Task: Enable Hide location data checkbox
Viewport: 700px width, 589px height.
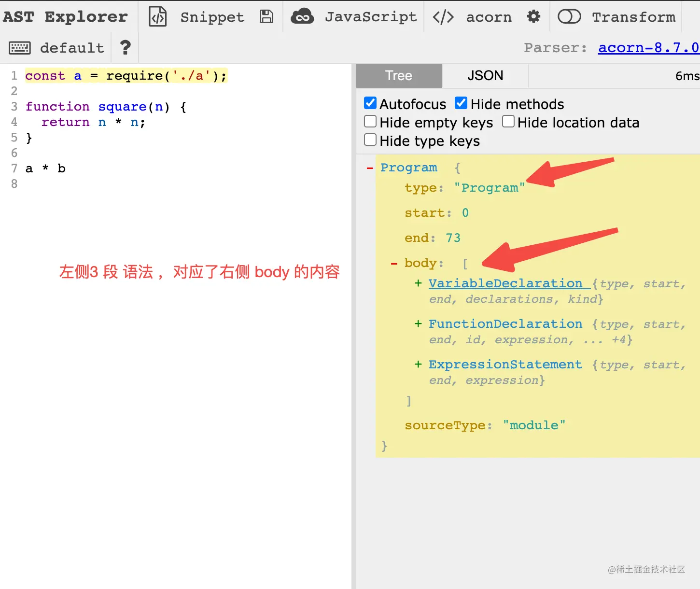Action: point(508,122)
